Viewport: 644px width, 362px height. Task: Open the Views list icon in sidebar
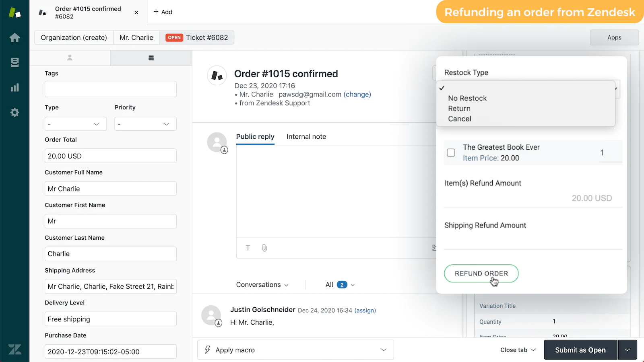point(14,62)
